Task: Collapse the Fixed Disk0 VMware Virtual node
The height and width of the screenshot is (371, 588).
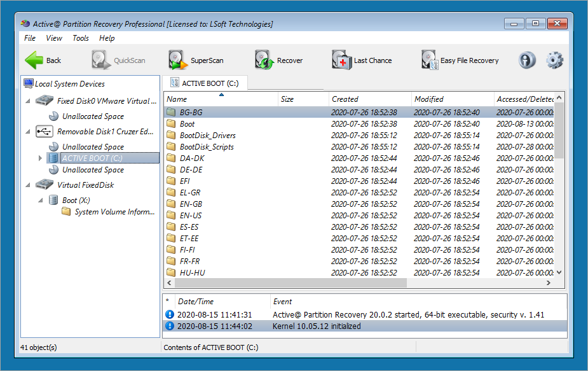Action: pos(28,101)
